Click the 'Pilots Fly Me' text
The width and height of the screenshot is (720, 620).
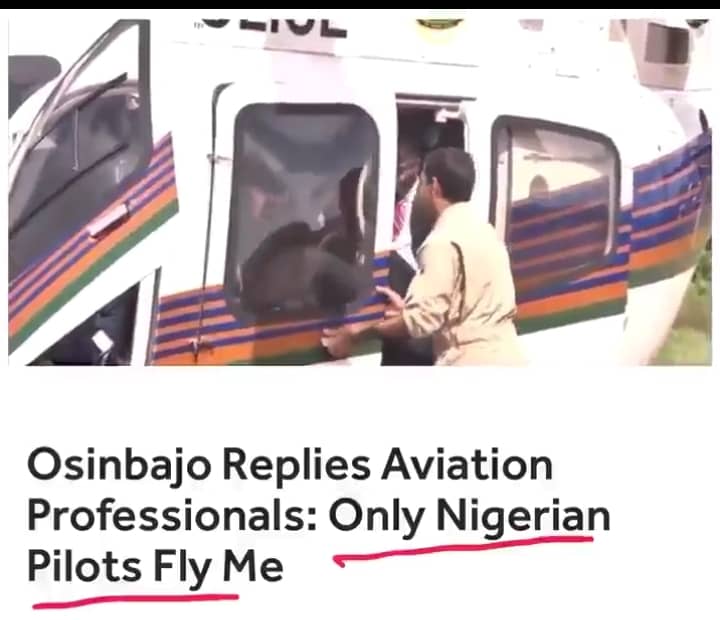tap(155, 566)
